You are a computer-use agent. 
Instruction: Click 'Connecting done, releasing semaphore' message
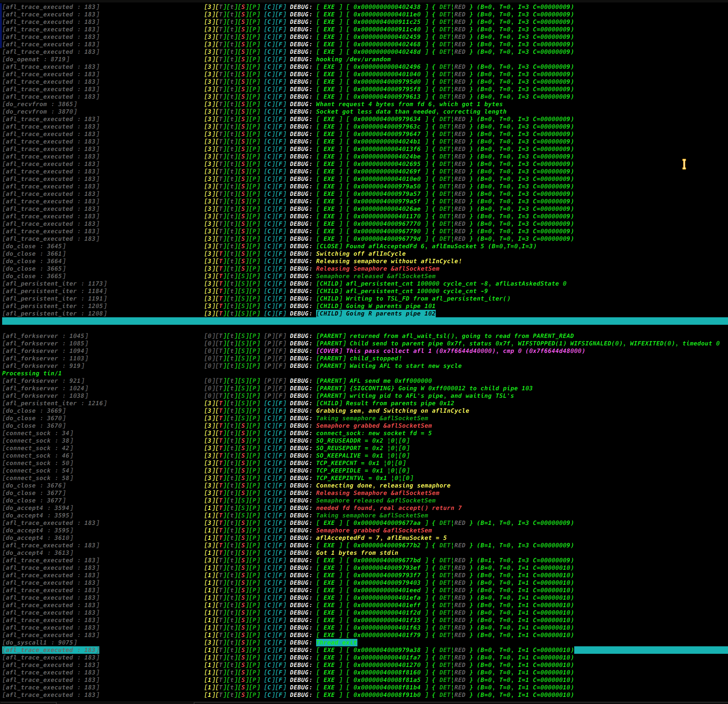pos(383,486)
